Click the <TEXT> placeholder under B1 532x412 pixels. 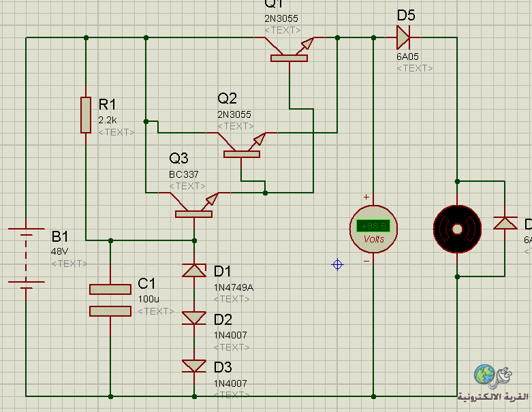(69, 264)
